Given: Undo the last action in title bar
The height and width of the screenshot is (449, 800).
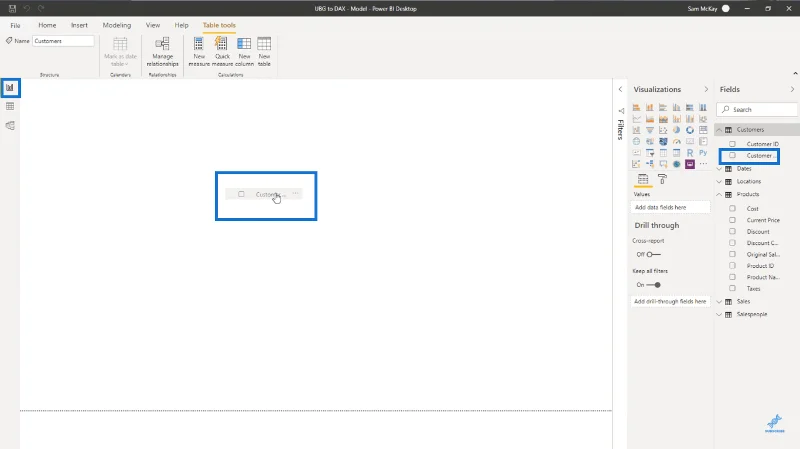Looking at the screenshot, I should point(27,8).
